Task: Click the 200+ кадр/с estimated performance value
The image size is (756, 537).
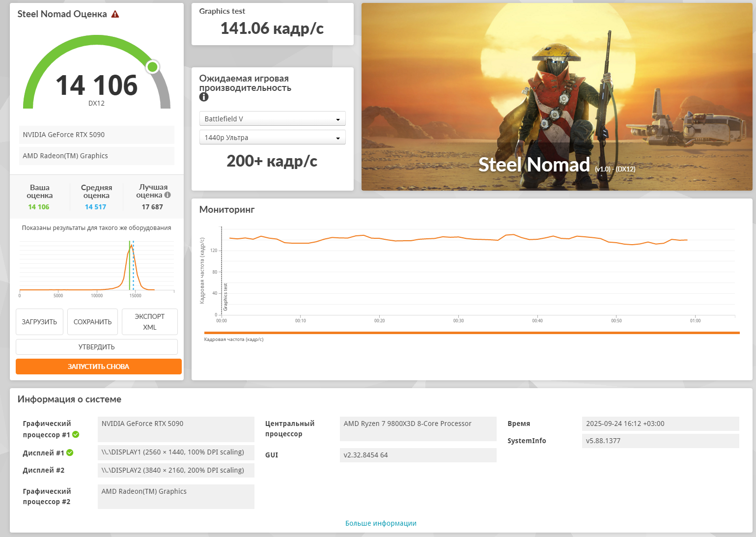Action: click(272, 161)
